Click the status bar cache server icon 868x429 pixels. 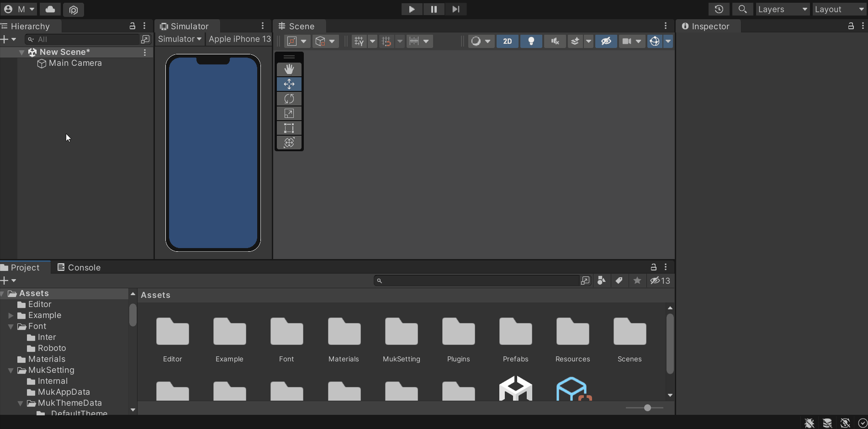coord(827,423)
